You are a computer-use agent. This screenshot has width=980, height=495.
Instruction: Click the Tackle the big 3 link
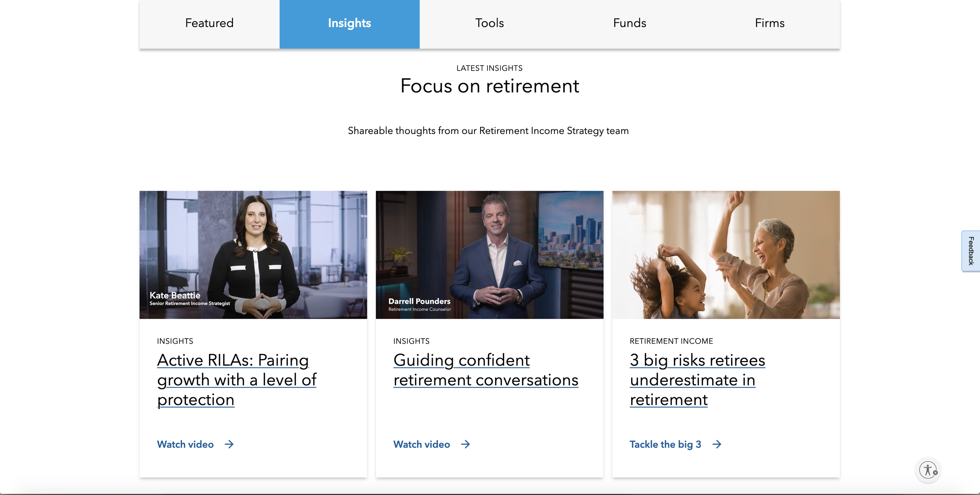click(x=665, y=444)
